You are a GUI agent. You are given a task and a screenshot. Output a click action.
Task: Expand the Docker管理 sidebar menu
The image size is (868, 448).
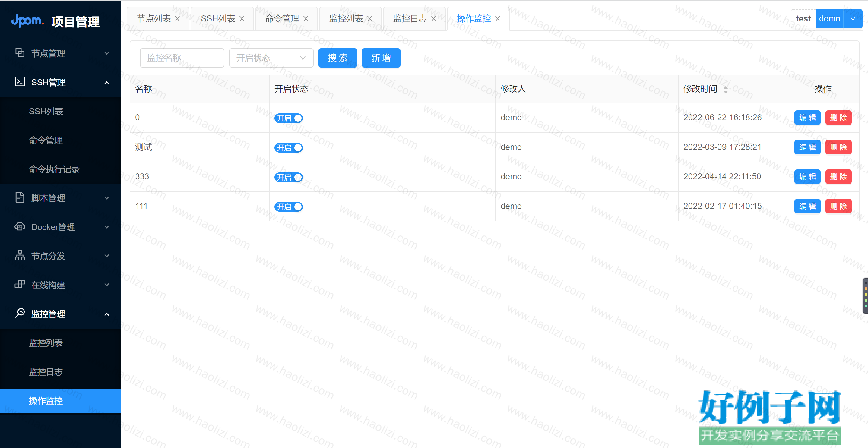point(107,227)
